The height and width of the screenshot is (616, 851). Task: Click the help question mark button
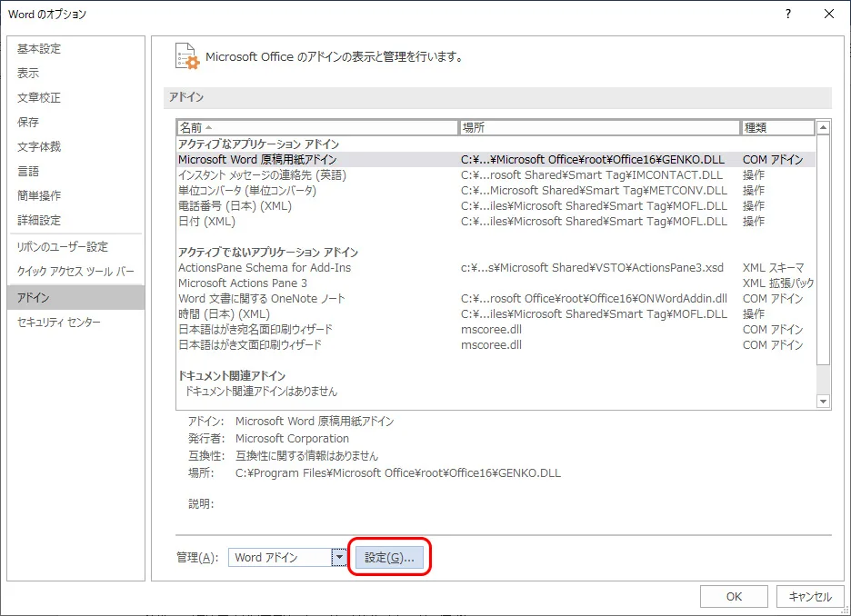pyautogui.click(x=787, y=14)
